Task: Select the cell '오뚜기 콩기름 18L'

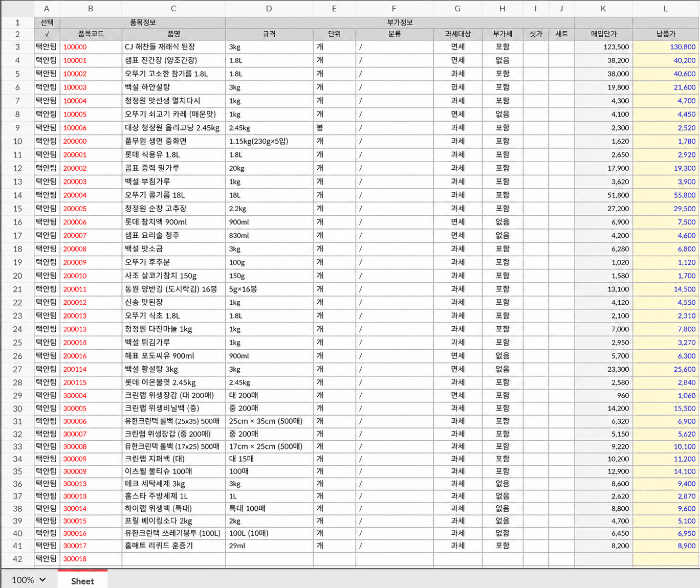Action: click(x=173, y=195)
